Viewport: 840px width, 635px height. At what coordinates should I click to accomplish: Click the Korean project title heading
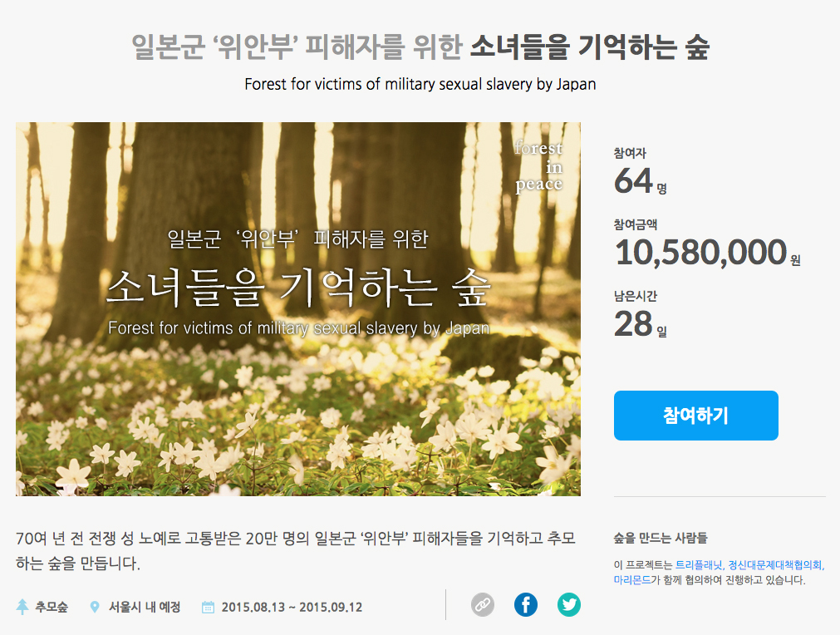(420, 47)
